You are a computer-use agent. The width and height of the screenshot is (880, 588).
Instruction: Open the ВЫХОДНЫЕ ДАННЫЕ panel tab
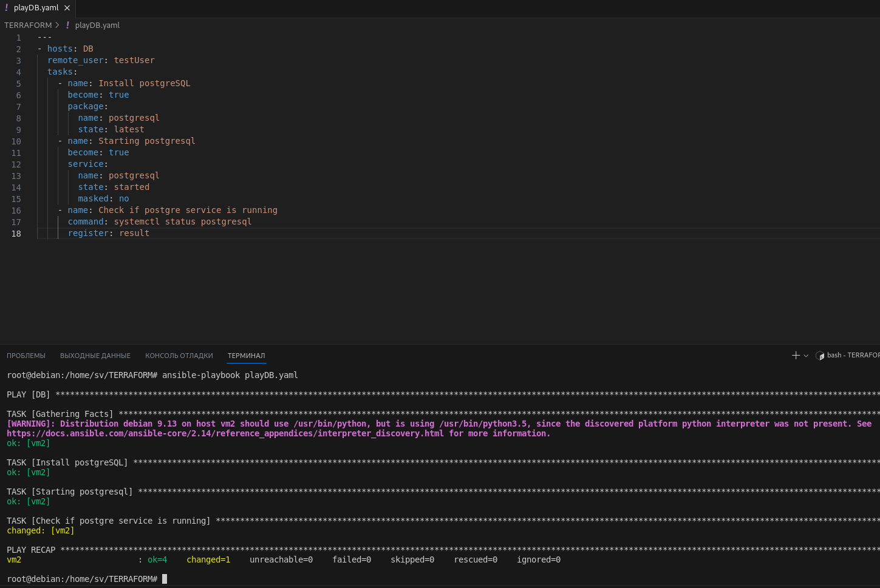click(95, 356)
